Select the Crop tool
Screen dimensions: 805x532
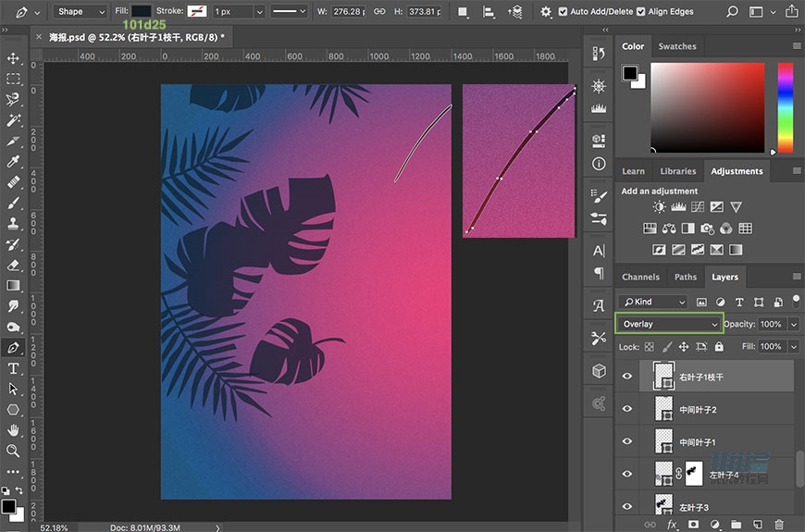coord(13,142)
